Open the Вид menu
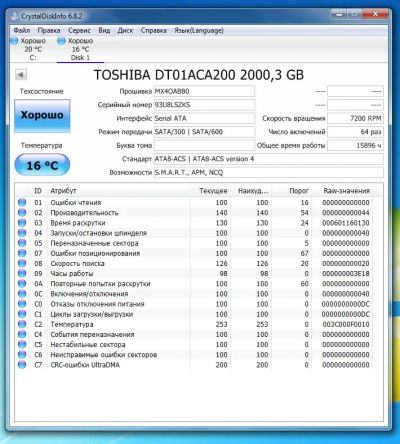400x444 pixels. 104,30
